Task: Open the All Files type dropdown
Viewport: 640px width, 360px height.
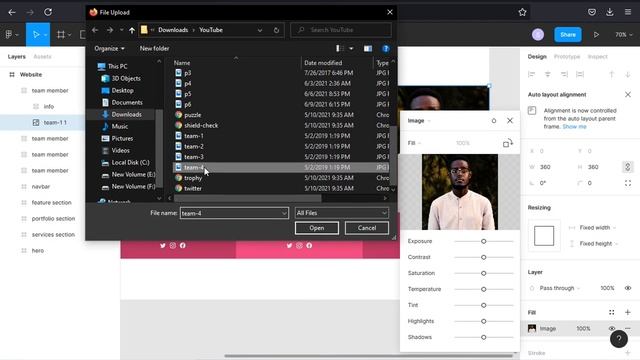Action: [x=341, y=213]
